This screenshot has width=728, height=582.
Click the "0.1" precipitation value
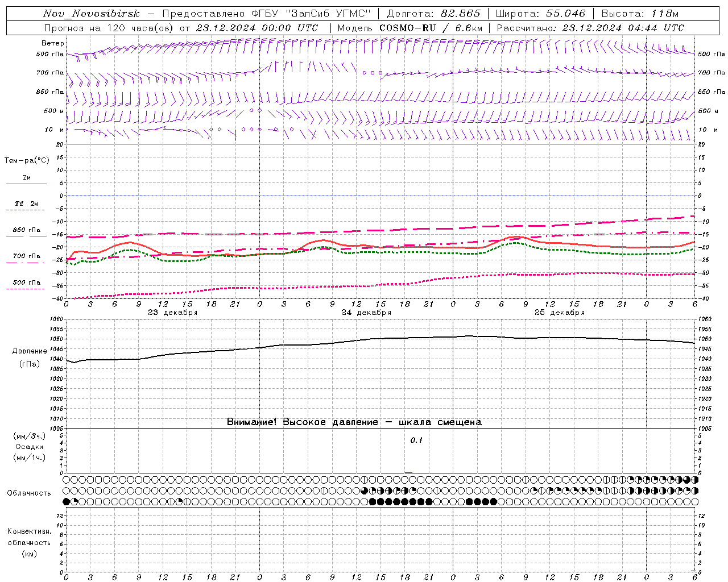[417, 440]
